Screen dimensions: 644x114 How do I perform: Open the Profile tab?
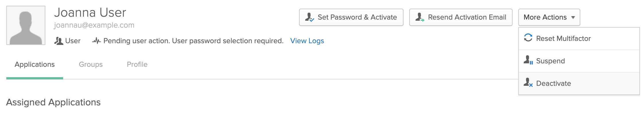137,64
